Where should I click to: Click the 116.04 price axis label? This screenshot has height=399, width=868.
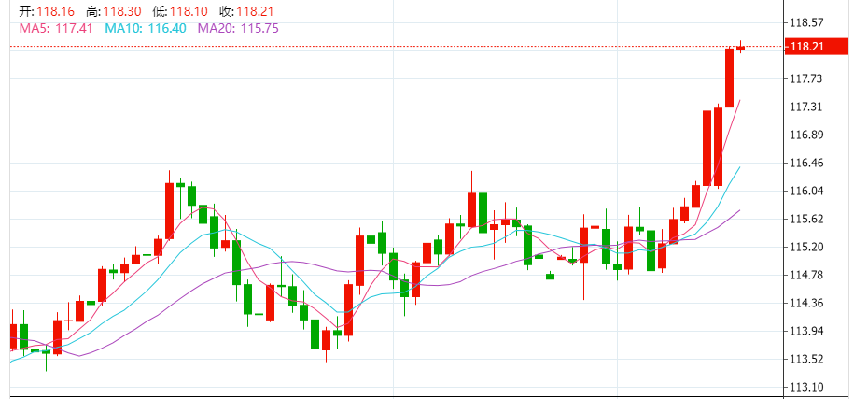click(x=807, y=191)
